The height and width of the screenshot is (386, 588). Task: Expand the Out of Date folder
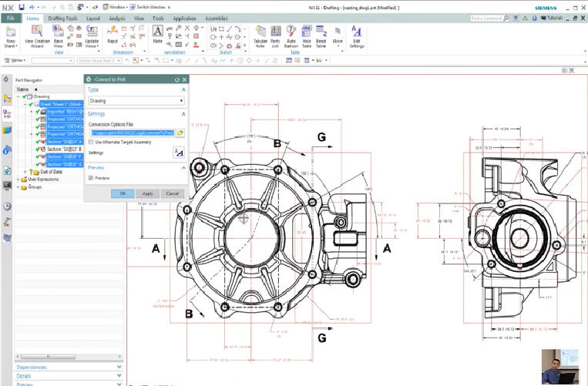pyautogui.click(x=25, y=172)
